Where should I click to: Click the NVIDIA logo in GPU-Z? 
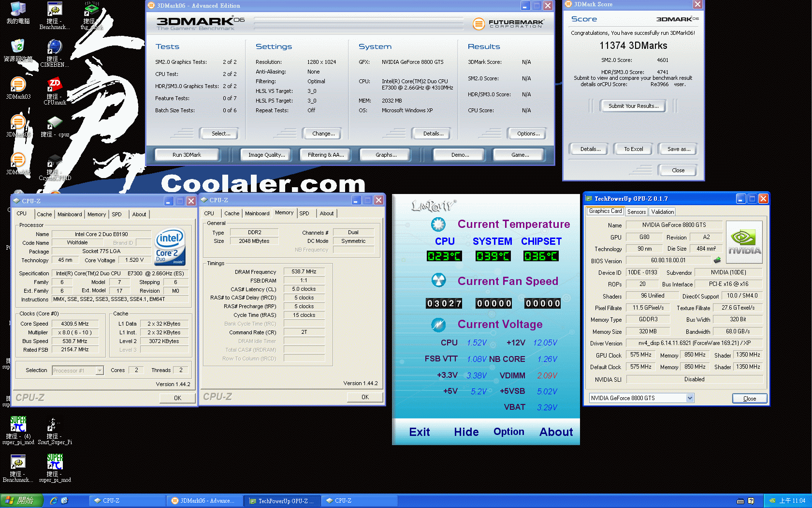point(744,242)
